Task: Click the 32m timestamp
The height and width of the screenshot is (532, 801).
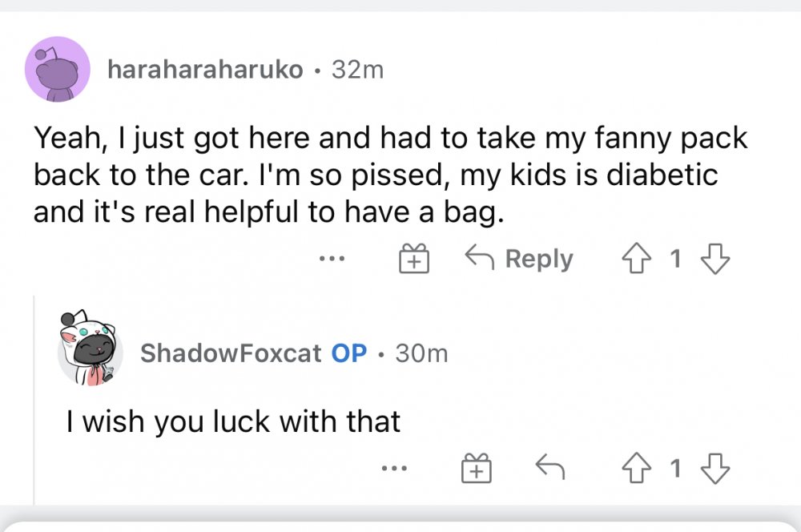Action: (357, 71)
